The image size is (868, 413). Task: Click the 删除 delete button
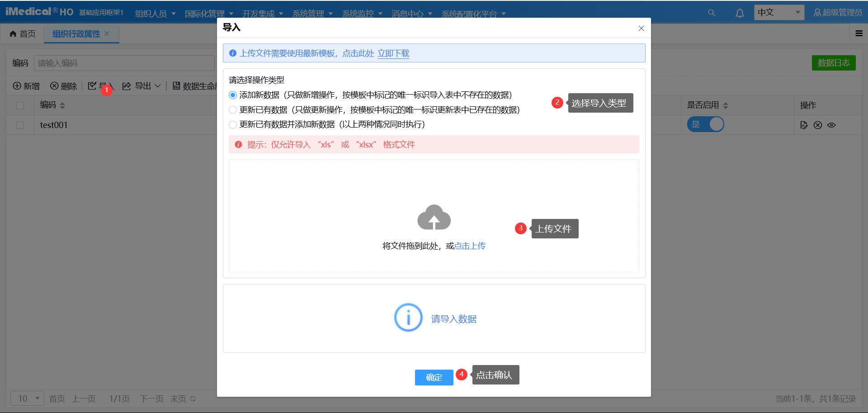point(63,86)
